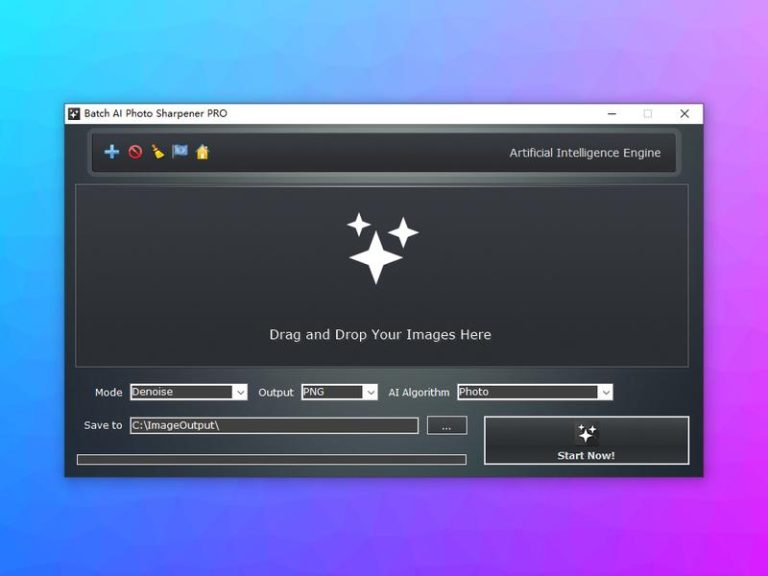
Task: Click the Save to path field
Action: 274,425
